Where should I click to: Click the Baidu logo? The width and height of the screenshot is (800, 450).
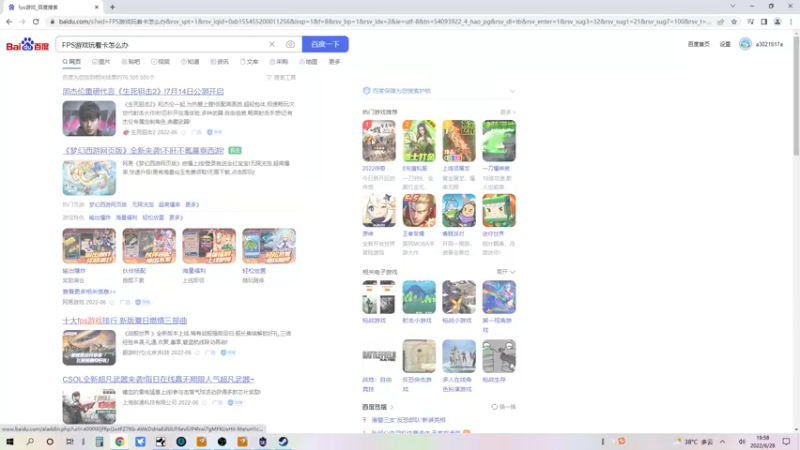[x=27, y=45]
